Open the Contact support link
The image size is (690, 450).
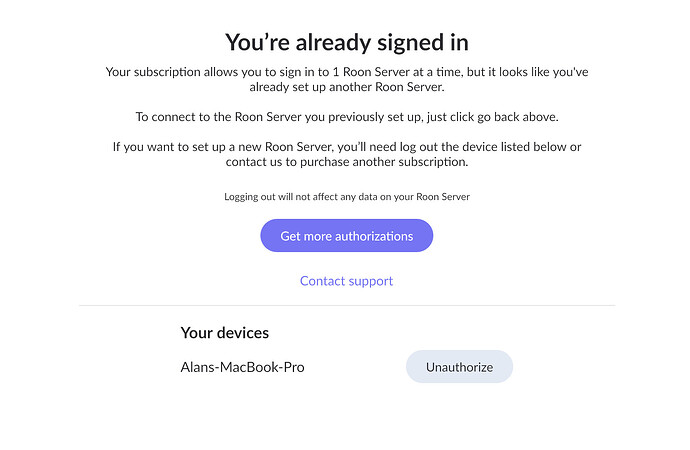click(x=346, y=281)
